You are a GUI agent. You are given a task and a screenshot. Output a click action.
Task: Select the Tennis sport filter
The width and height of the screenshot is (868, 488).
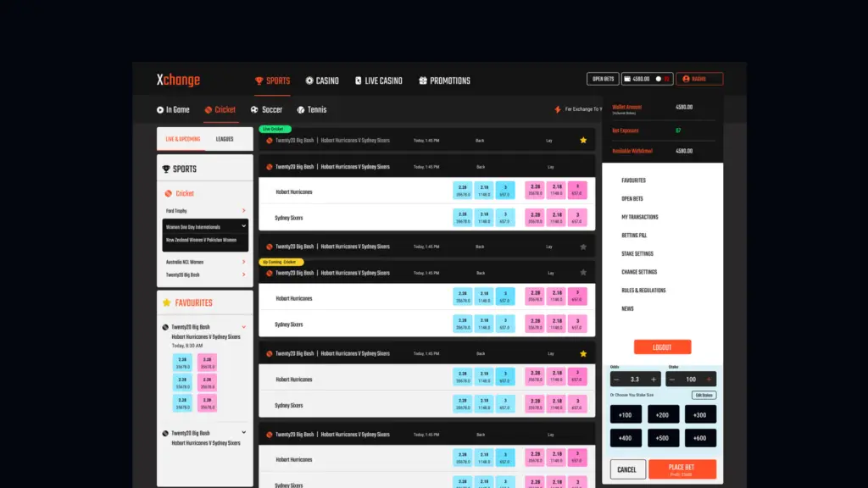(311, 109)
